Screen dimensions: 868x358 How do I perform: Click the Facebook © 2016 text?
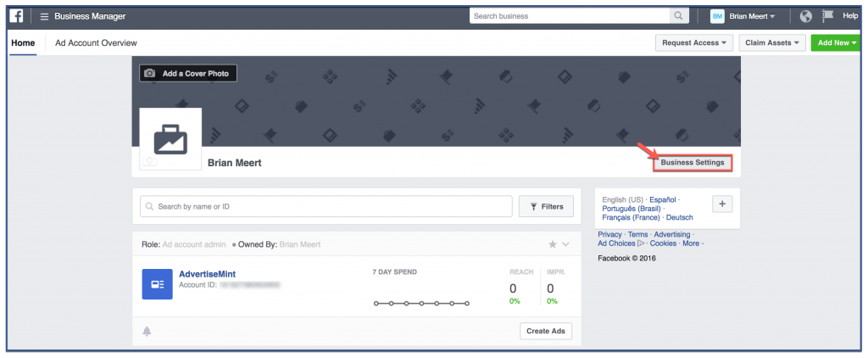pyautogui.click(x=626, y=258)
